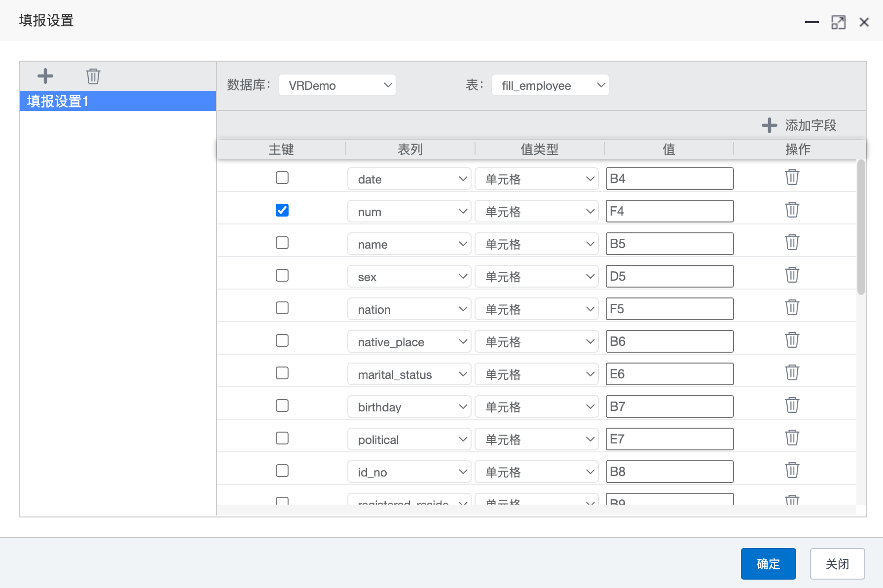Delete the birthday field row
The image size is (883, 588).
(x=792, y=405)
